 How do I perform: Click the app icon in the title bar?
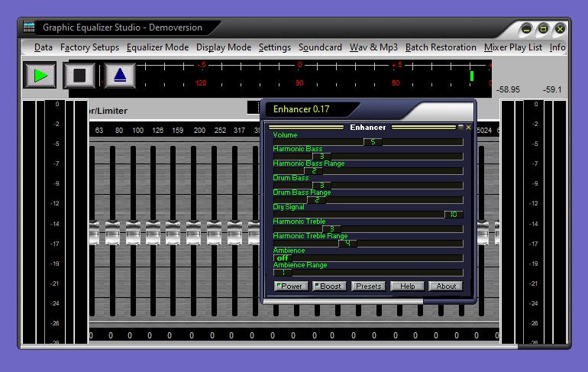[29, 27]
